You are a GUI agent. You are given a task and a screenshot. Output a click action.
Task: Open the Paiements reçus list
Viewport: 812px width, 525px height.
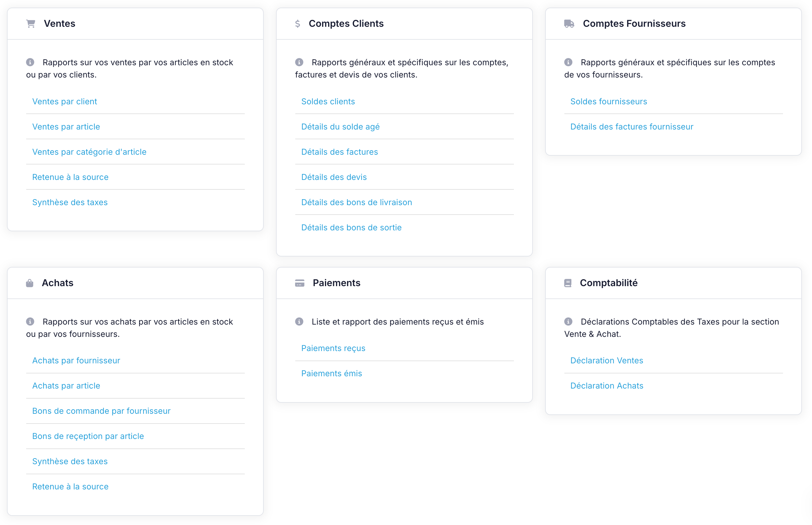pos(333,348)
